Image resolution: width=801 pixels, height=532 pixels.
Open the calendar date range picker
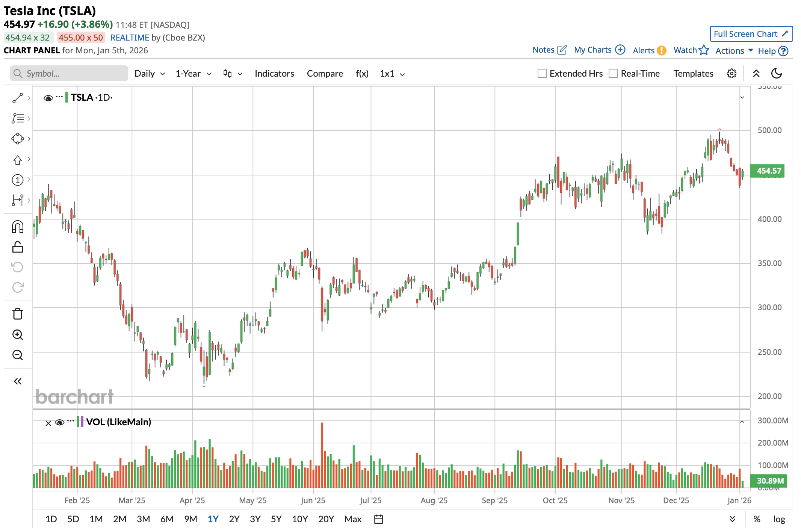pos(378,519)
